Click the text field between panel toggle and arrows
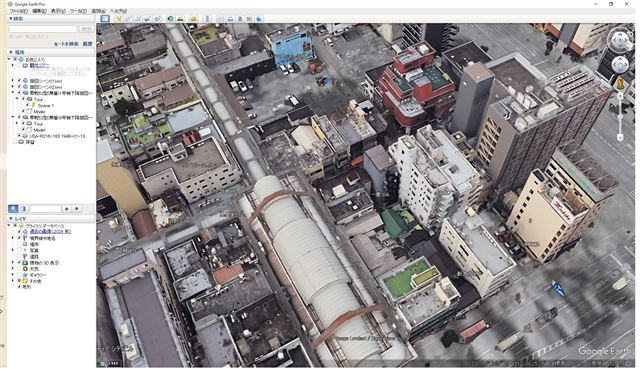640x371 pixels. coord(45,209)
